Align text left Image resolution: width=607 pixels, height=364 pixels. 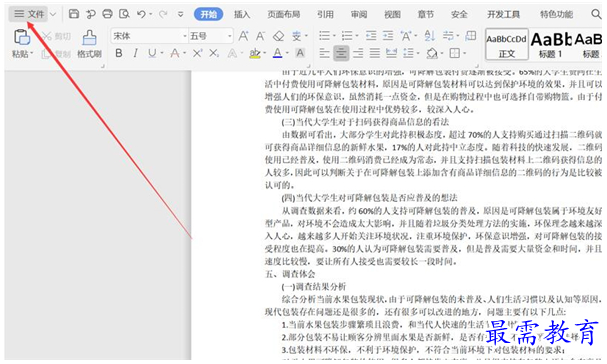click(x=324, y=53)
